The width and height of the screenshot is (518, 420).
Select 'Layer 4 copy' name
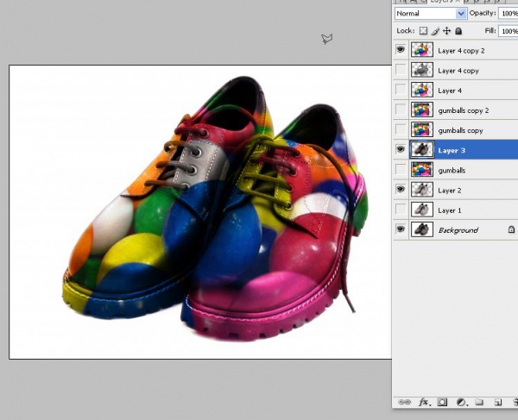pos(458,71)
